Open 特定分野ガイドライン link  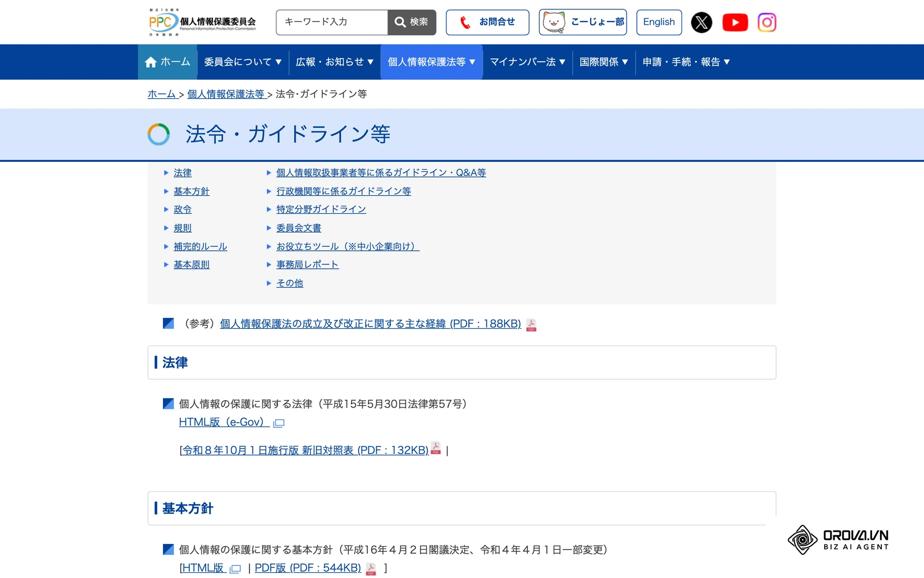[x=321, y=209]
